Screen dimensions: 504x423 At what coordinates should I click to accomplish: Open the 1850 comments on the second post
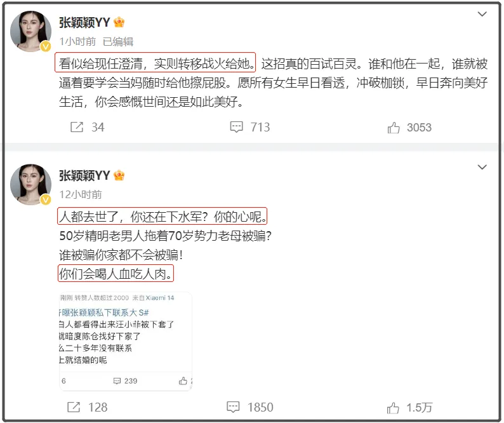pos(233,407)
